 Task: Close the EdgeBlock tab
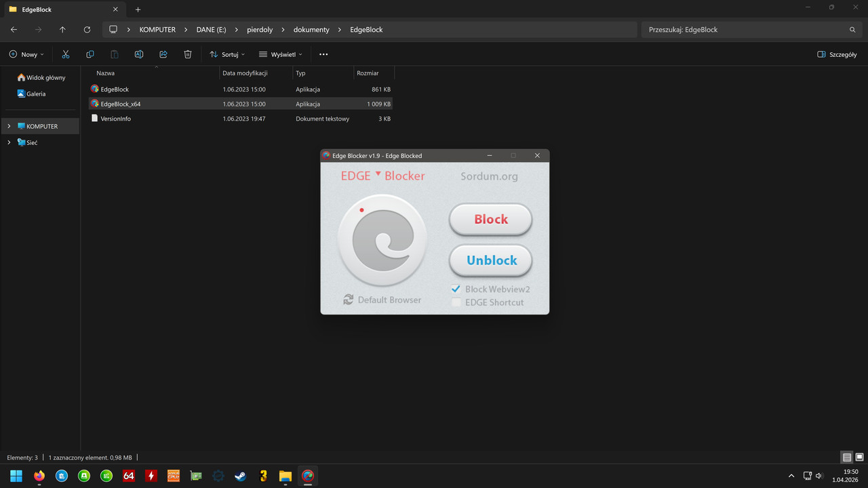[x=115, y=9]
